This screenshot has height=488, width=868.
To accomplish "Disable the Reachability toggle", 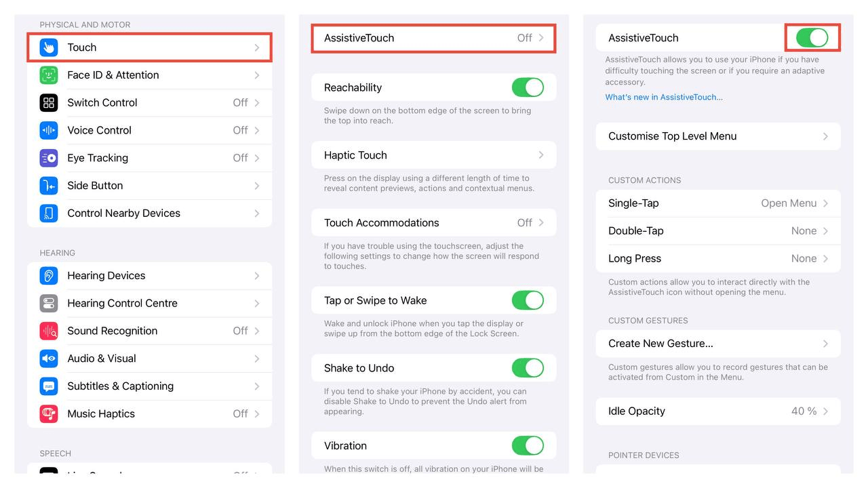I will (528, 87).
